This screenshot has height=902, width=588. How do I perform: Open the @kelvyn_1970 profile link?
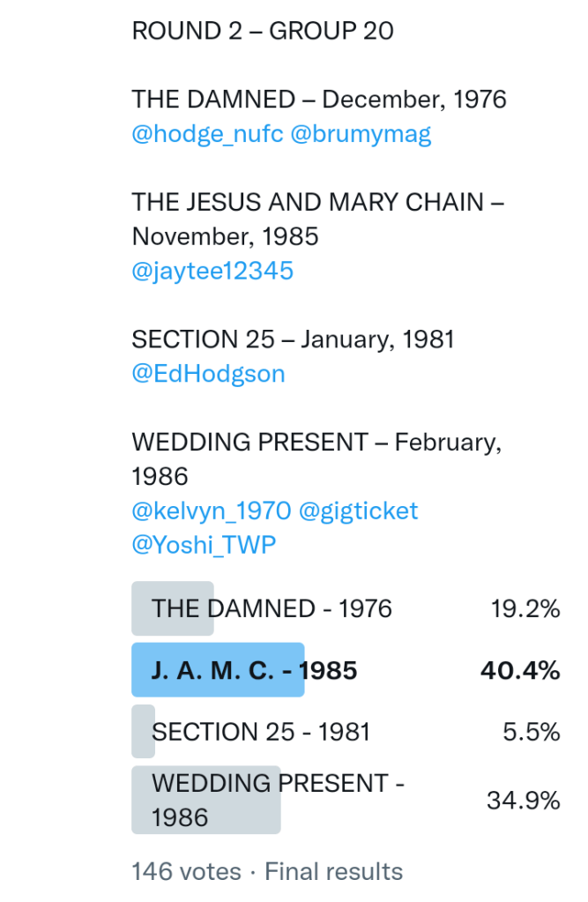coord(212,511)
